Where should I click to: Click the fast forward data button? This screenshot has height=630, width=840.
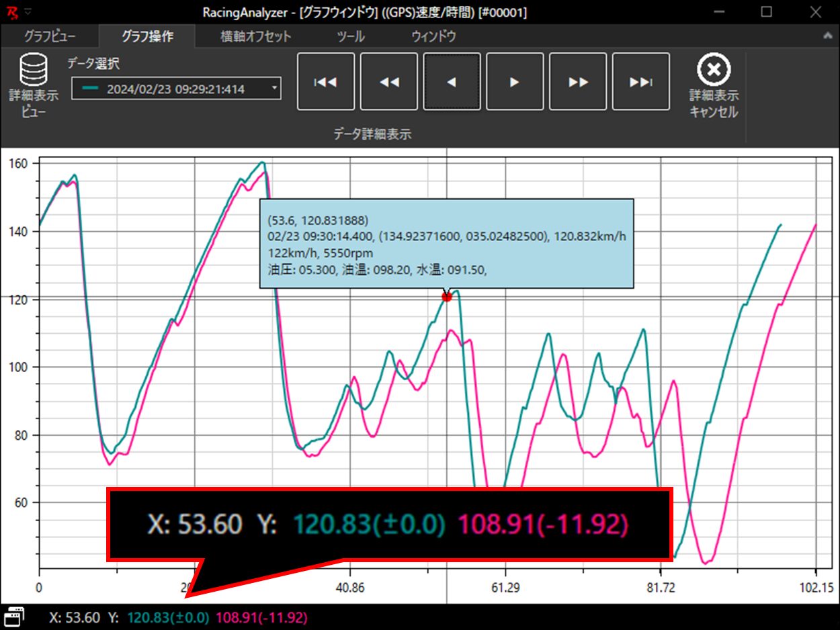pos(578,82)
